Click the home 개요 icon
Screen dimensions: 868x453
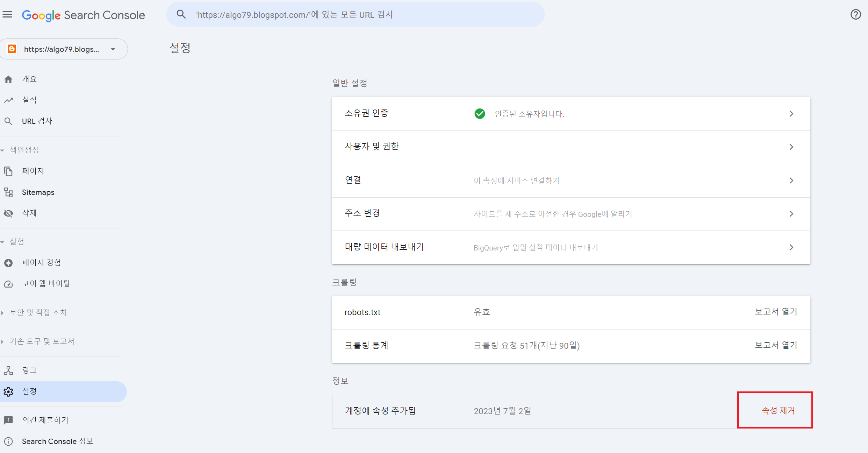tap(8, 79)
